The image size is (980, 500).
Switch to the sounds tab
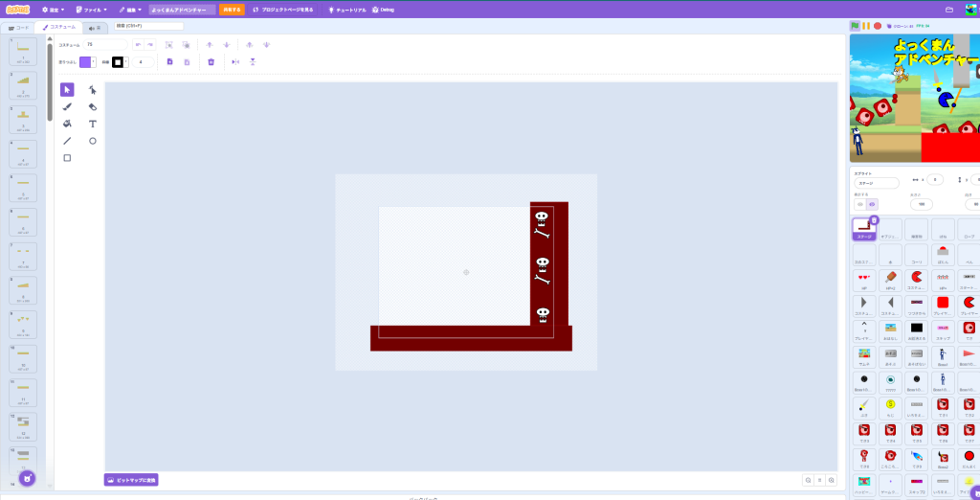tap(95, 28)
